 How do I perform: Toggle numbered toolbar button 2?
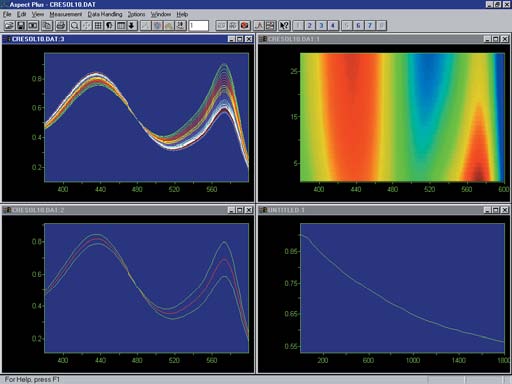pyautogui.click(x=310, y=26)
